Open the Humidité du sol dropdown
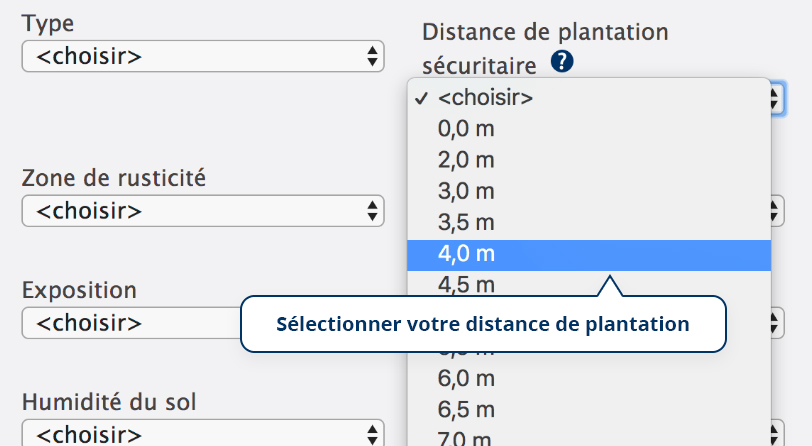This screenshot has width=812, height=446. 202,435
